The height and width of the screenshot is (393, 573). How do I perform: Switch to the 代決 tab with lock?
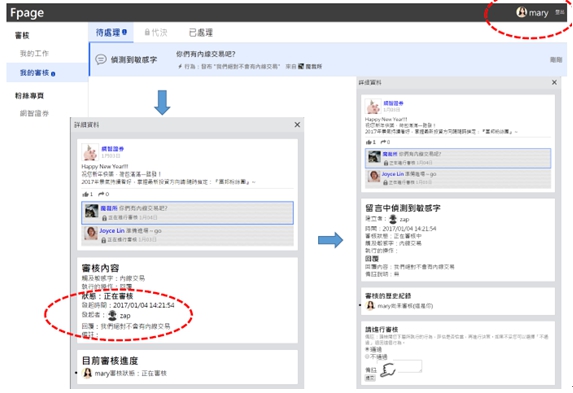(156, 33)
